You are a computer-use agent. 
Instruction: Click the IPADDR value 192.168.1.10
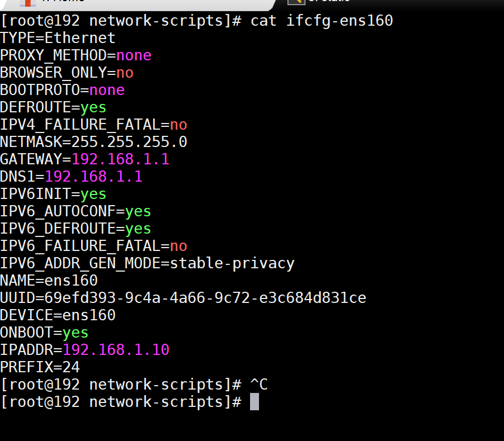tap(116, 349)
